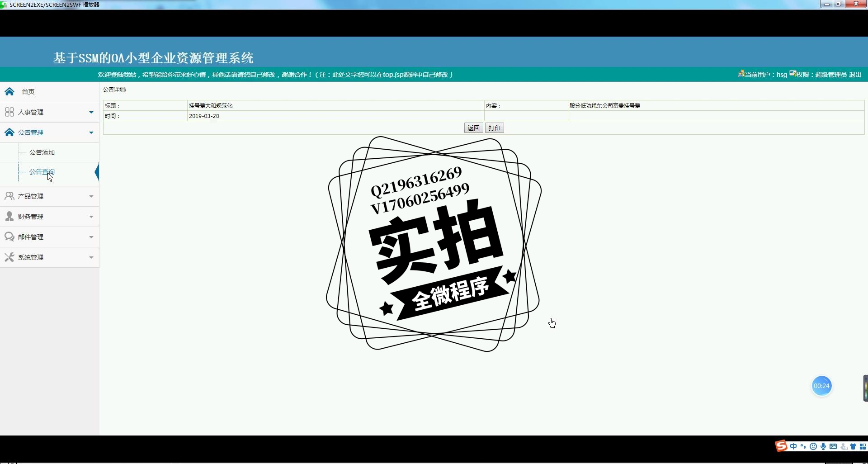Click the 标题： label cell

pyautogui.click(x=145, y=105)
